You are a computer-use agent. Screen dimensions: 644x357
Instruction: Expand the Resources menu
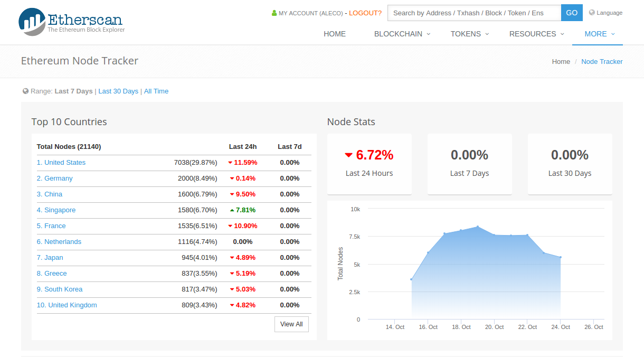pos(537,34)
